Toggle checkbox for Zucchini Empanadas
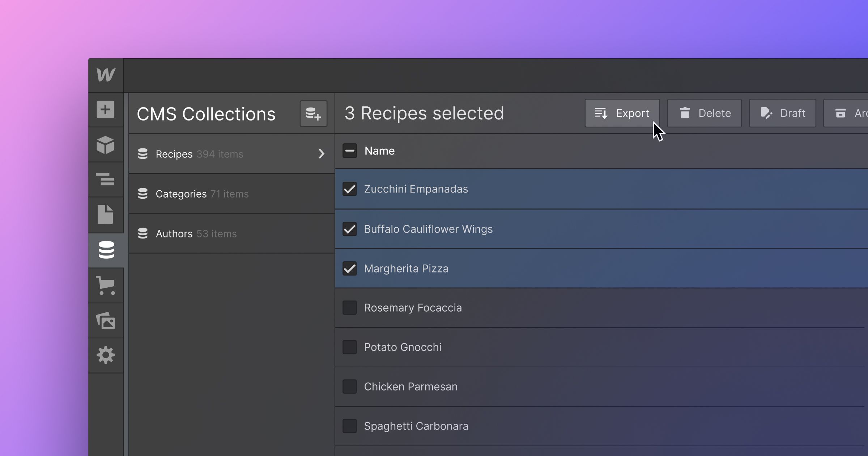The image size is (868, 456). click(x=349, y=189)
